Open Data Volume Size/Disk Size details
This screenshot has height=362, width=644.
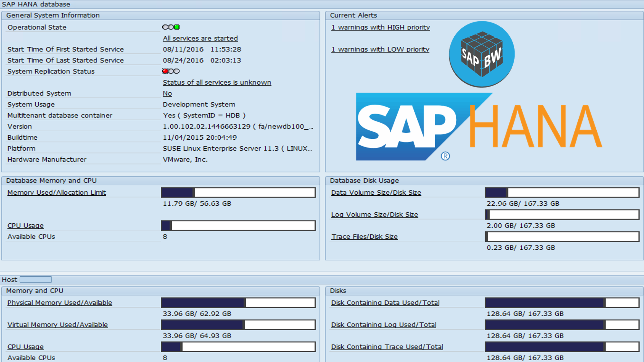pyautogui.click(x=375, y=192)
